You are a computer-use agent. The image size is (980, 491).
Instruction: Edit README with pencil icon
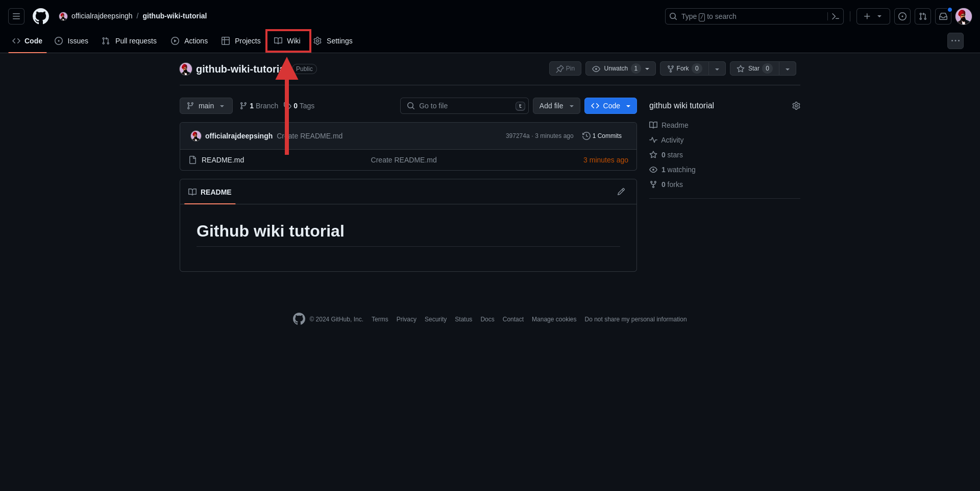pyautogui.click(x=621, y=192)
